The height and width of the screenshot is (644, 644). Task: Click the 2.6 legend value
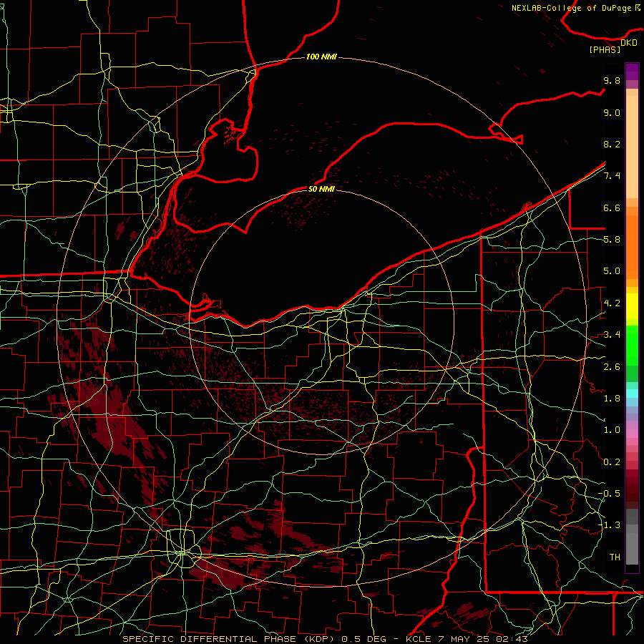click(x=612, y=367)
